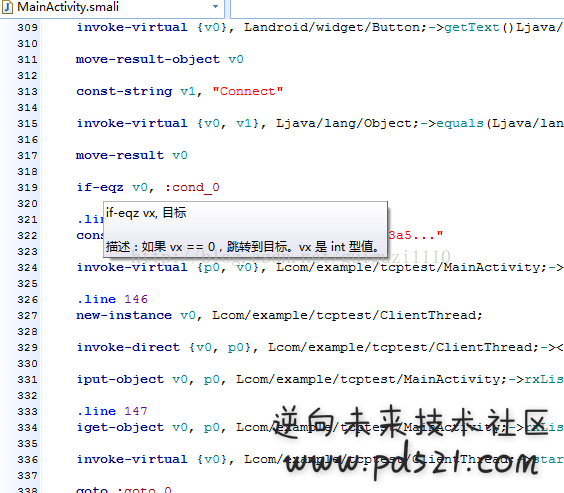Click the "Connect" string literal

tap(248, 91)
